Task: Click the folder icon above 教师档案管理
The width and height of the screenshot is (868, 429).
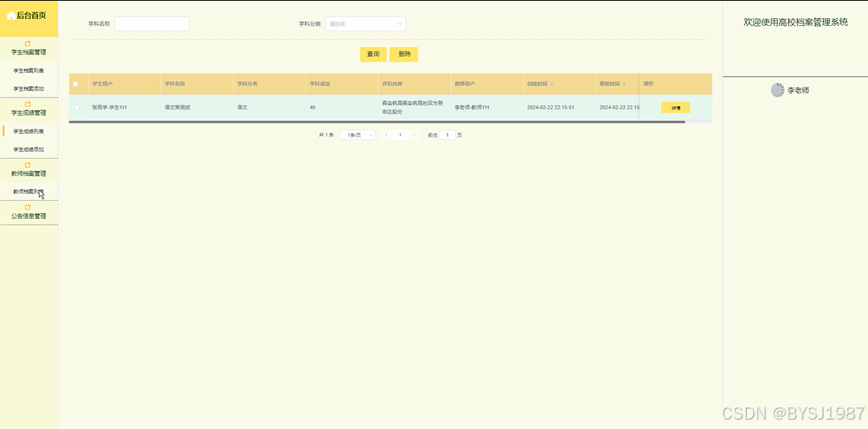Action: 28,165
